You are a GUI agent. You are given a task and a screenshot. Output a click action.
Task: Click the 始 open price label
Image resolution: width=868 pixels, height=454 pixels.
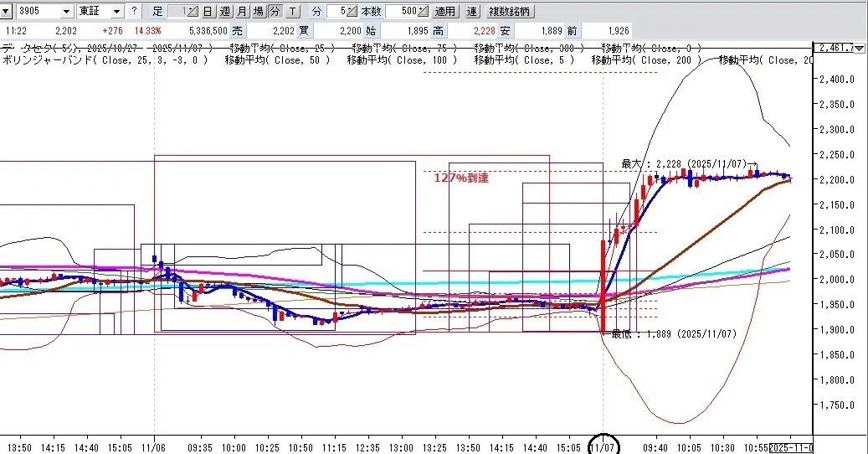370,31
